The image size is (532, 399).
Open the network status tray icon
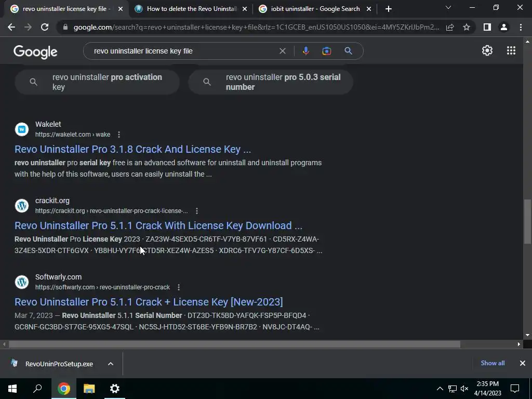pos(453,389)
